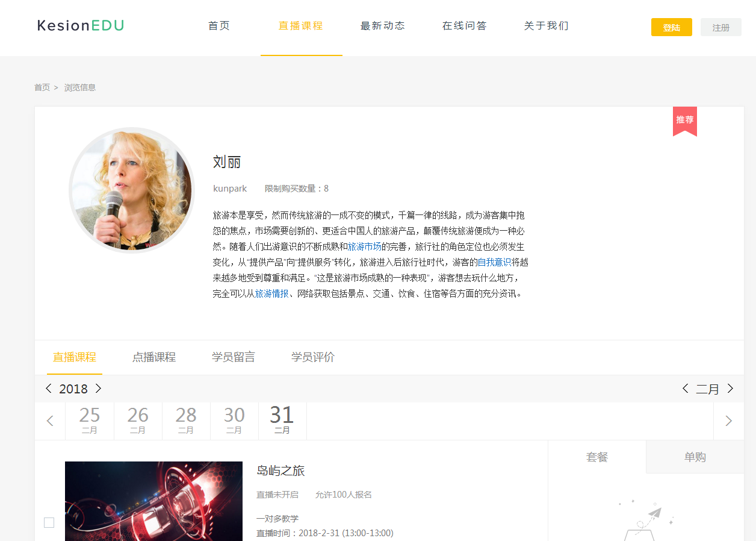Click the yellow 登陆 button
Screen dimensions: 756x541
[x=671, y=28]
